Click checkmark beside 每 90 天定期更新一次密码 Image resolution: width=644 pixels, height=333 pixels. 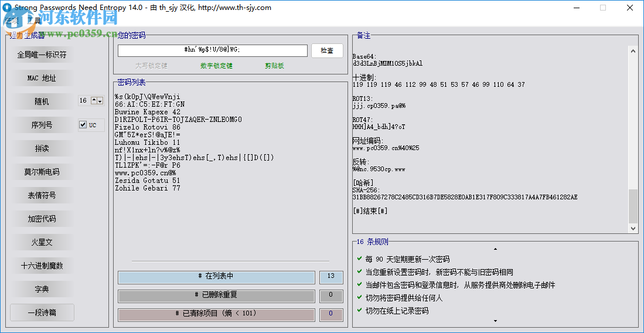(x=360, y=259)
